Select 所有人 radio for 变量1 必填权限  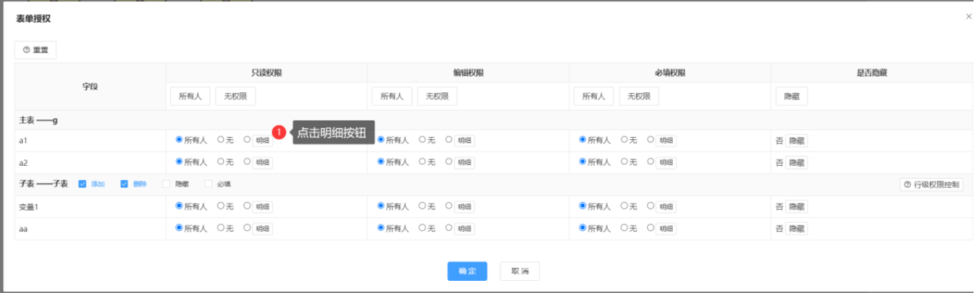(x=583, y=206)
